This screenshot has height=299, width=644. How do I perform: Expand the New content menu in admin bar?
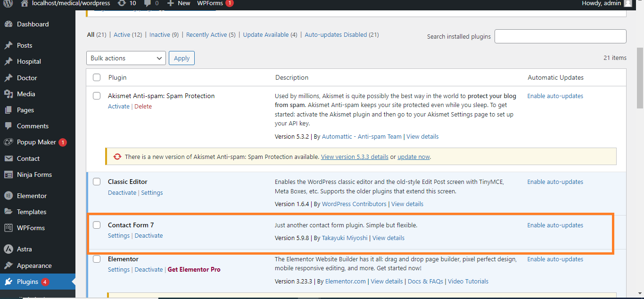click(179, 3)
